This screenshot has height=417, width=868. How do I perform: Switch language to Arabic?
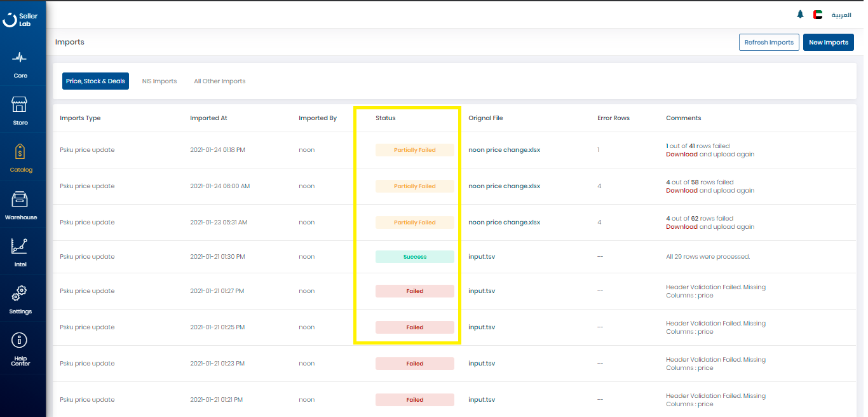click(x=841, y=15)
